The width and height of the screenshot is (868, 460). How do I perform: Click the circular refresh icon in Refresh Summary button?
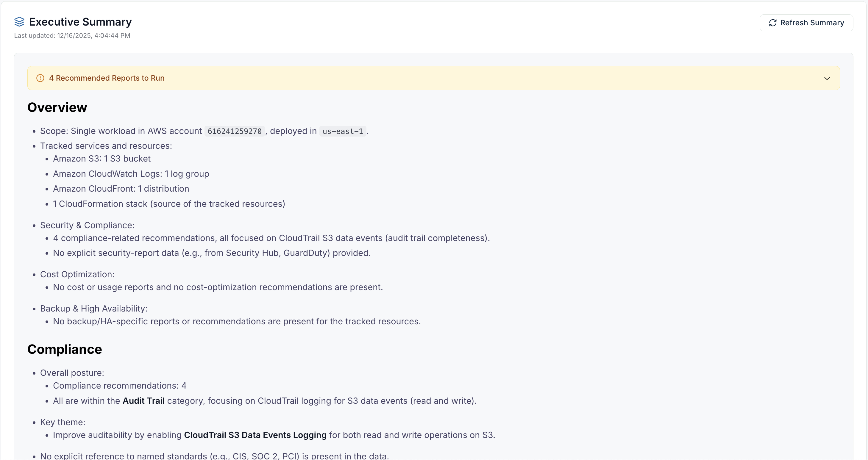point(773,23)
